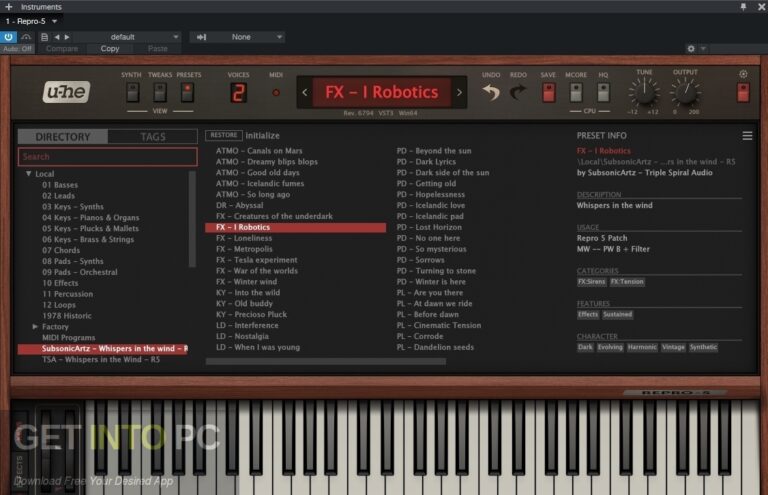768x495 pixels.
Task: Go to previous preset with left chevron
Action: pos(305,92)
